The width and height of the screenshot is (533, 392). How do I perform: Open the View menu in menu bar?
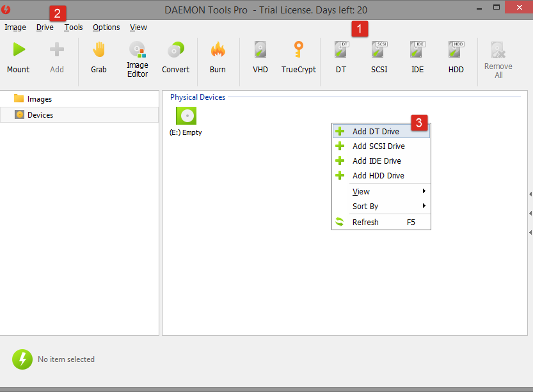(138, 27)
